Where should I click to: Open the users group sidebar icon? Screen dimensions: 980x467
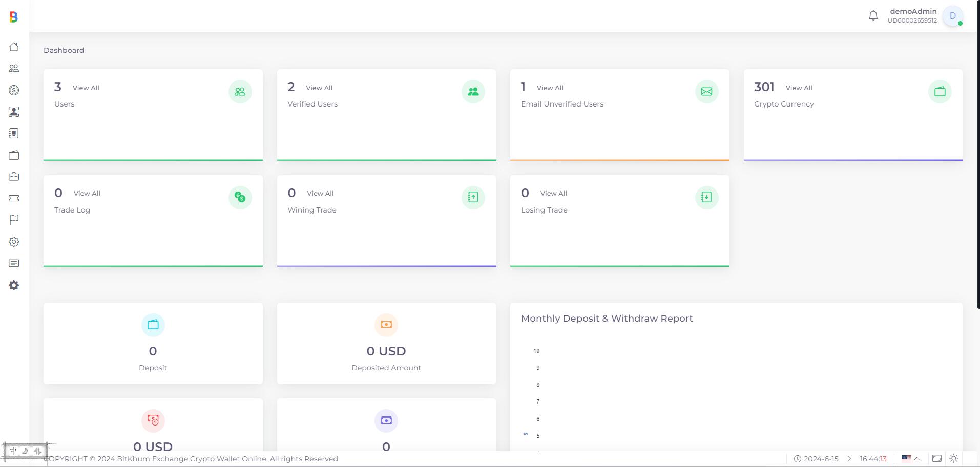[14, 68]
